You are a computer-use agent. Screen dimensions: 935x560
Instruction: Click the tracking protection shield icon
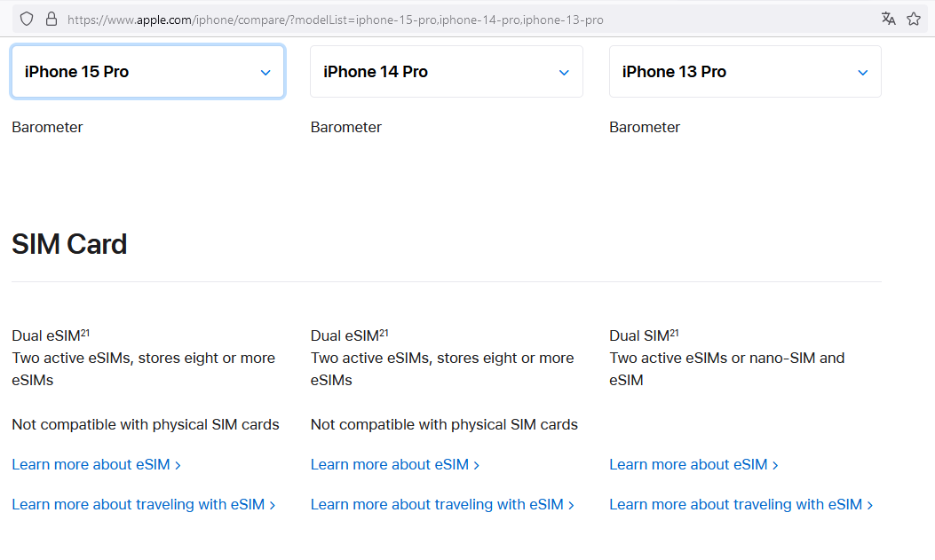point(27,19)
